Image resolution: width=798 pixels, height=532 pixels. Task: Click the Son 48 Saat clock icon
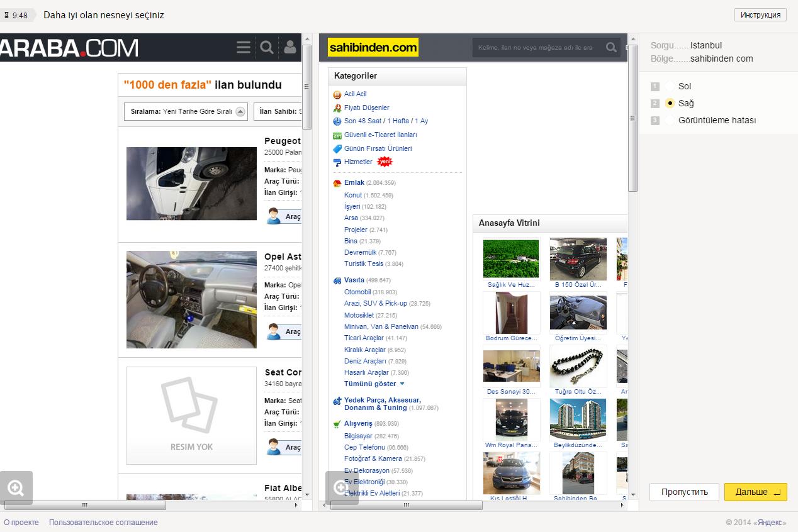click(x=337, y=121)
